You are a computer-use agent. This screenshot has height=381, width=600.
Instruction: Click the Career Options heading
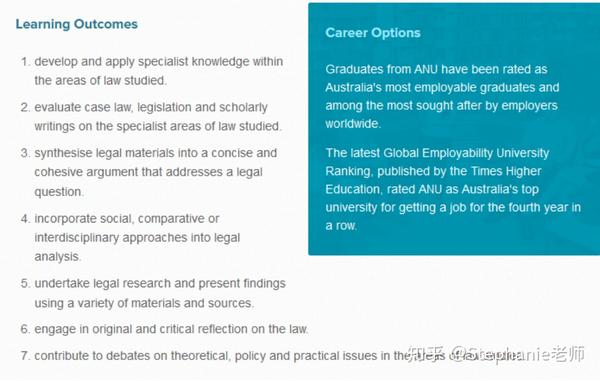[373, 33]
